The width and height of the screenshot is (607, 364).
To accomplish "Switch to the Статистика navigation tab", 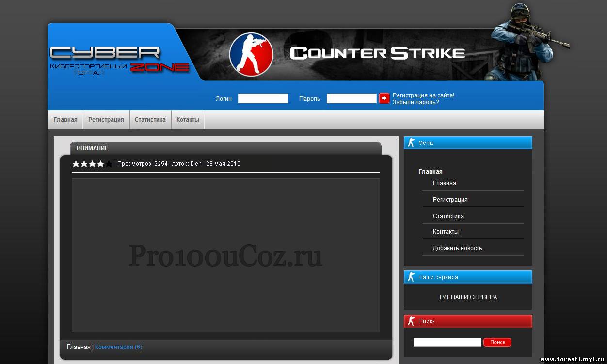I will [x=150, y=120].
